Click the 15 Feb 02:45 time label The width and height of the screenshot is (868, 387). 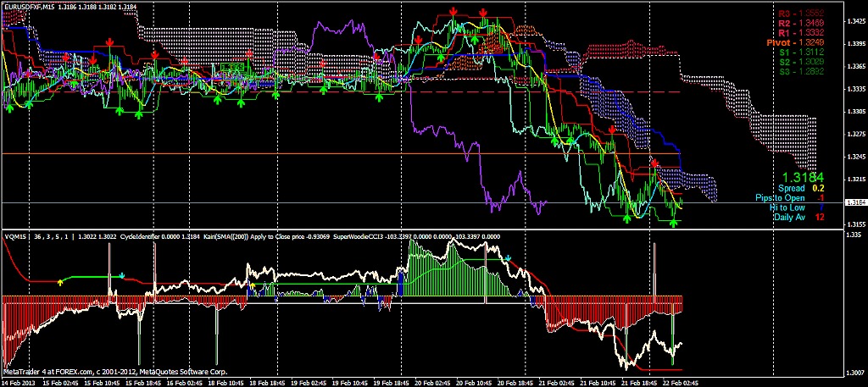tap(63, 383)
